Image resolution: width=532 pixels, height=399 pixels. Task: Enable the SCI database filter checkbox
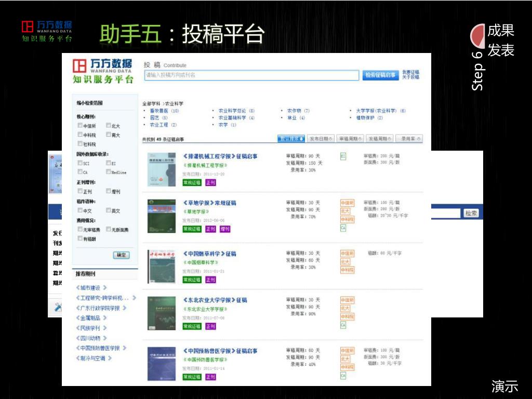(x=80, y=163)
